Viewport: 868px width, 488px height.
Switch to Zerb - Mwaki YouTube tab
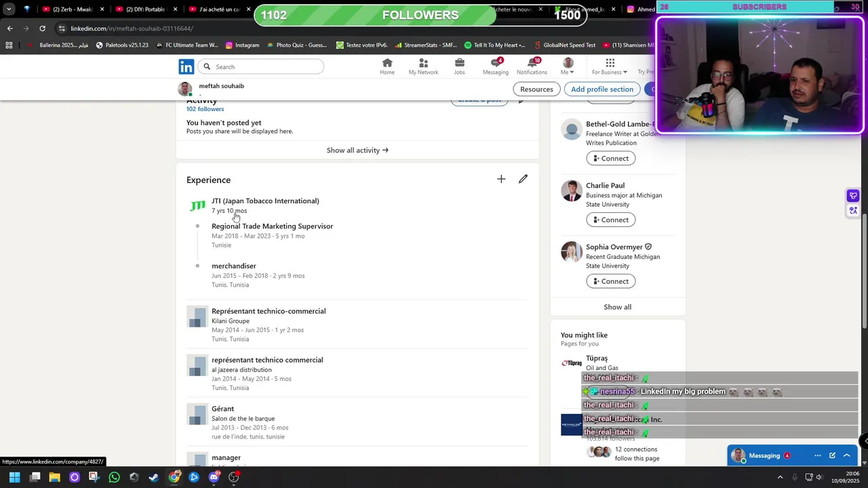[73, 9]
